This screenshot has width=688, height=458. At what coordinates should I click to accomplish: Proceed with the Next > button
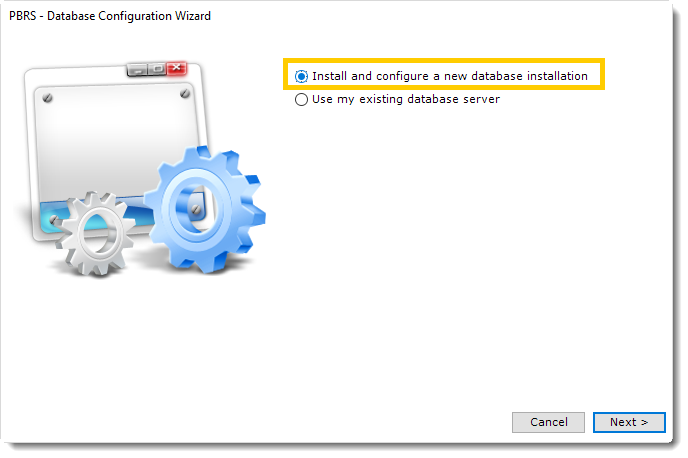pyautogui.click(x=629, y=422)
